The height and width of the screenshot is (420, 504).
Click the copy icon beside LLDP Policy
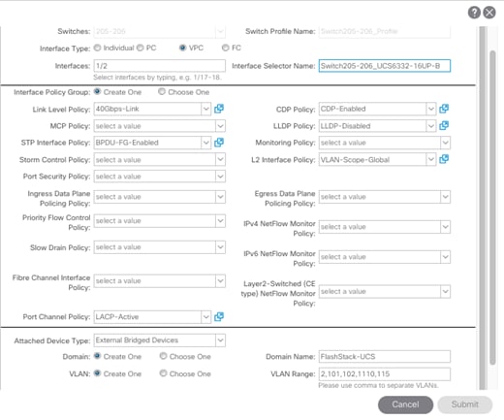[444, 125]
